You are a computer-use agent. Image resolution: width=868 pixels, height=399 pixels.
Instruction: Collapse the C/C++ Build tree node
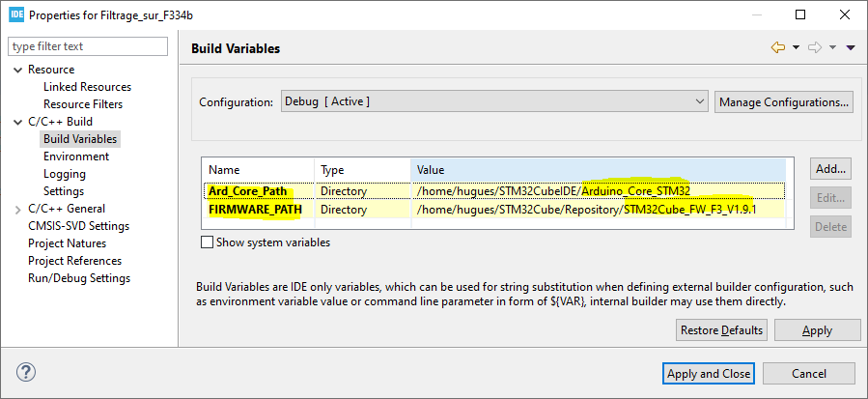[x=18, y=122]
